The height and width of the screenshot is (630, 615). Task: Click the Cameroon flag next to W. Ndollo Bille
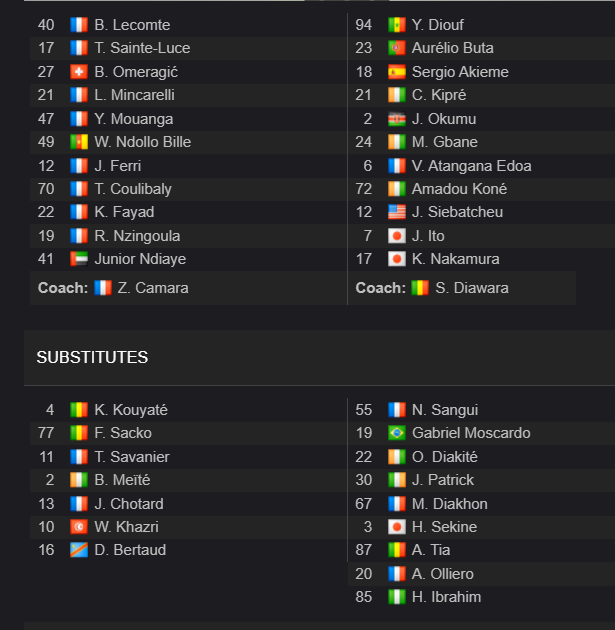[79, 142]
